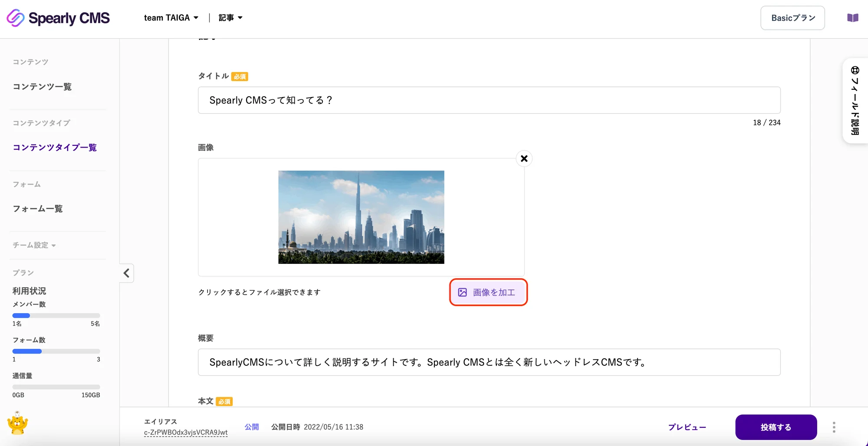Click the クリックするとファイル選択できます hint text

point(260,292)
